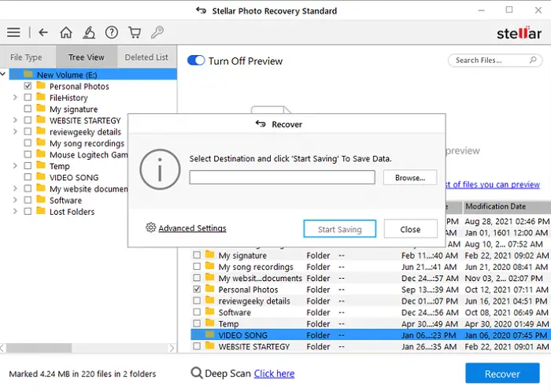Image resolution: width=551 pixels, height=392 pixels.
Task: Expand the Software tree folder
Action: tap(15, 200)
